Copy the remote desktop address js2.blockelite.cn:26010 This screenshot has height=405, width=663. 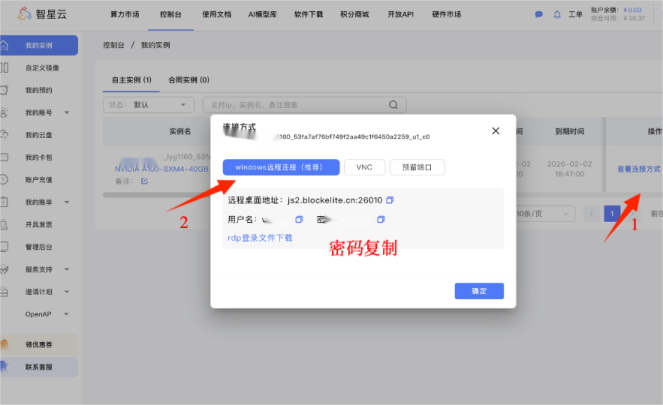pyautogui.click(x=390, y=200)
